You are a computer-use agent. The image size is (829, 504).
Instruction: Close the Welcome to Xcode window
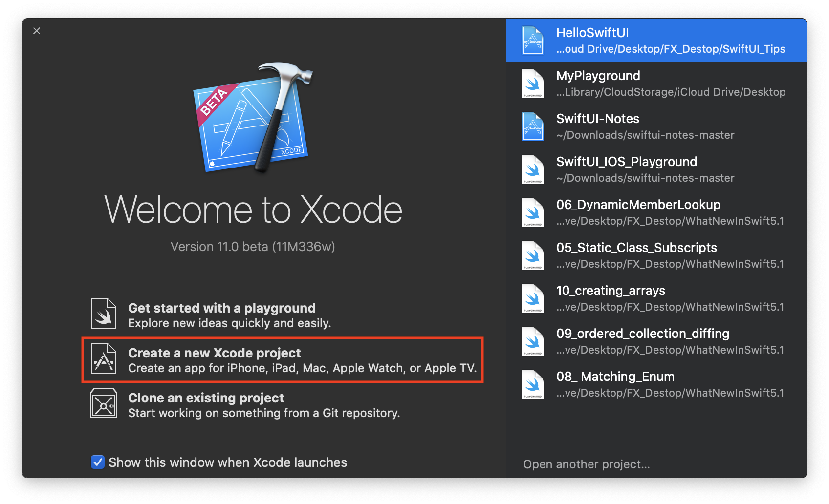click(37, 31)
